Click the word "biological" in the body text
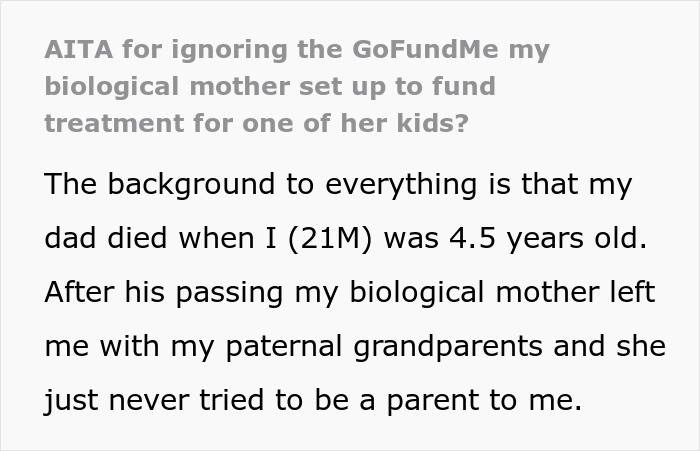 tap(417, 292)
